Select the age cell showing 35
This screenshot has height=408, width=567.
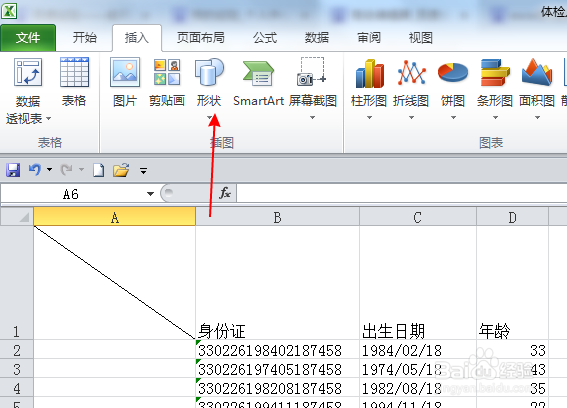point(512,387)
